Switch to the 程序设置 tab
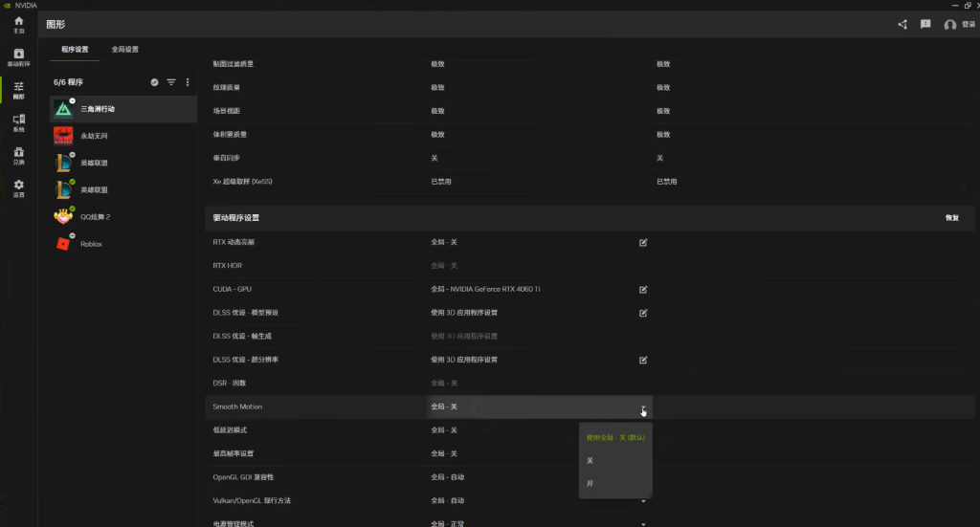 [x=75, y=50]
